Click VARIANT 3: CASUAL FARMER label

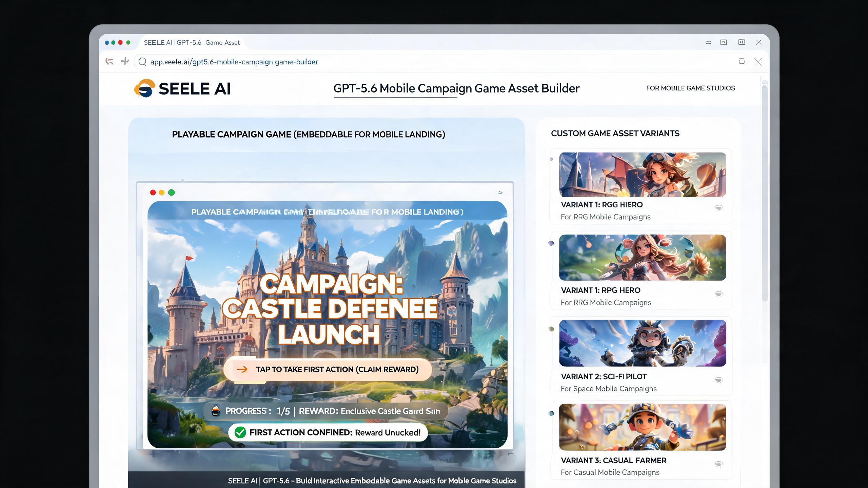[x=613, y=460]
